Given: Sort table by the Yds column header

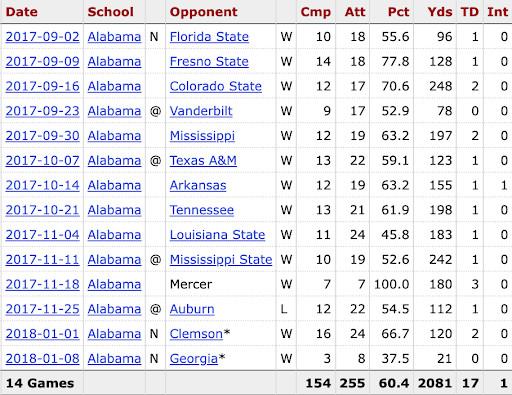Looking at the screenshot, I should pyautogui.click(x=440, y=12).
